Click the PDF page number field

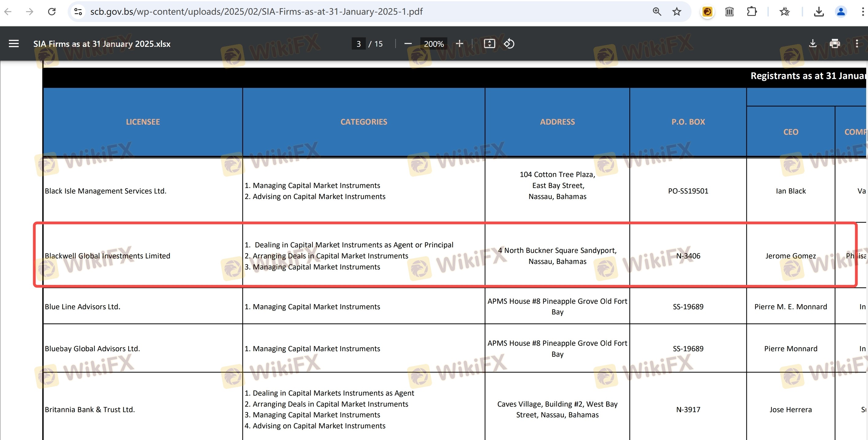[x=358, y=43]
